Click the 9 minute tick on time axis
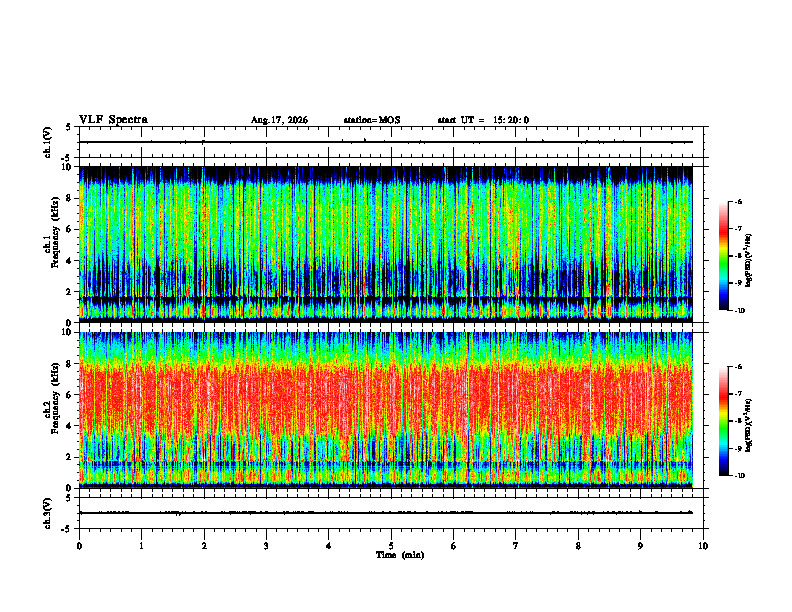Image resolution: width=792 pixels, height=612 pixels. pos(640,546)
